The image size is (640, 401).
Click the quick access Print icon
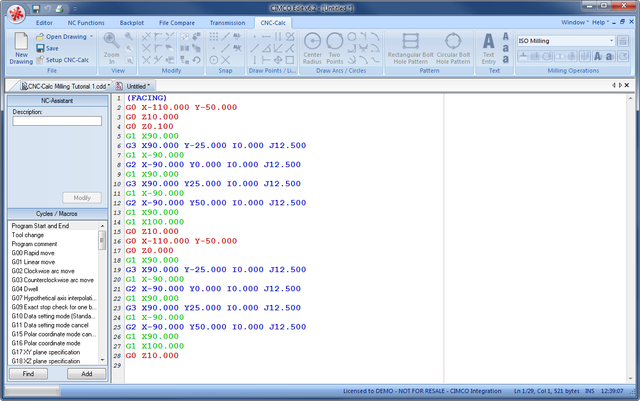click(x=60, y=8)
